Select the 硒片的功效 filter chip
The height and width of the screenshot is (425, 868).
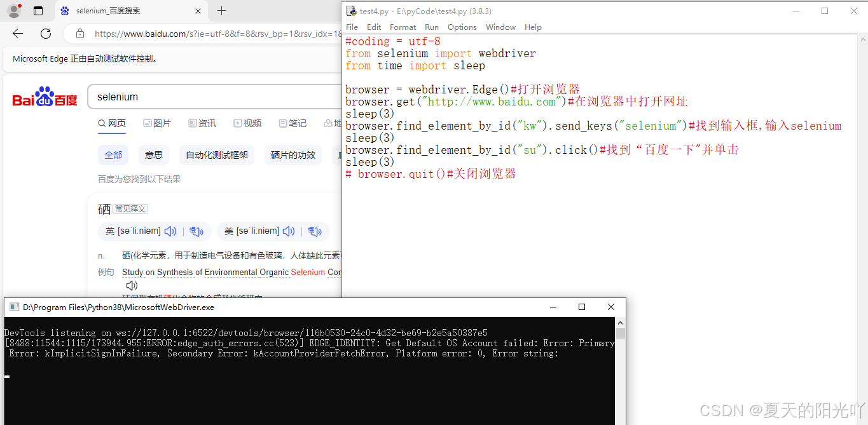[293, 155]
